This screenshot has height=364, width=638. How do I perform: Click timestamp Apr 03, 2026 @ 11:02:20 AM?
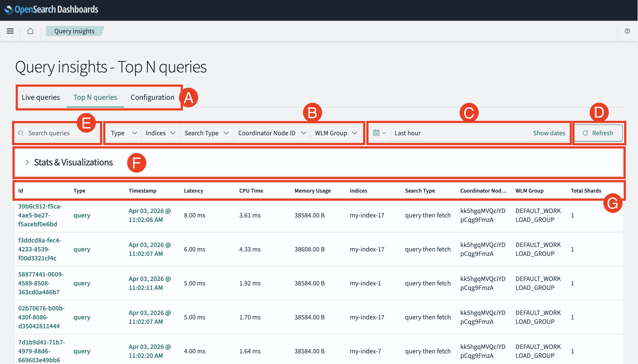(150, 351)
